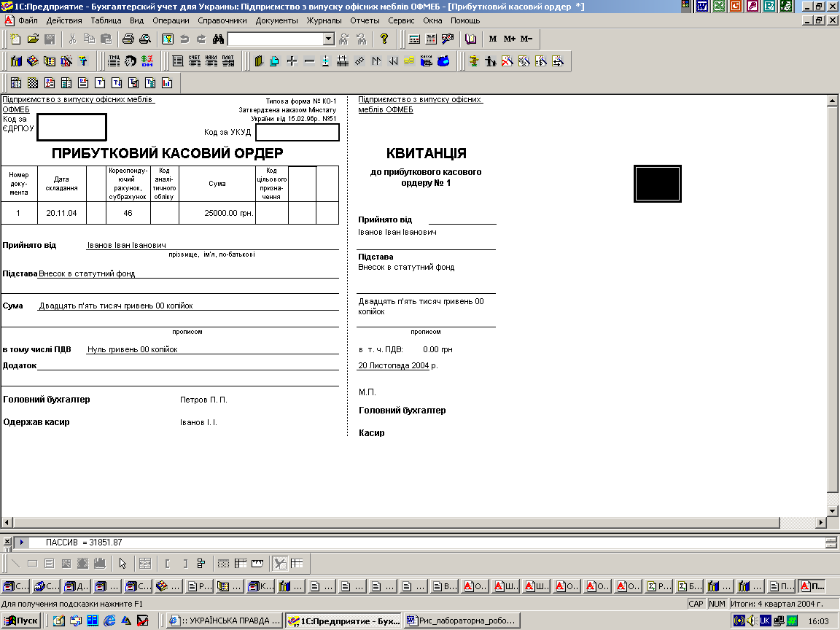
Task: Click the bar chart icon in table toolbar
Action: pos(167,82)
